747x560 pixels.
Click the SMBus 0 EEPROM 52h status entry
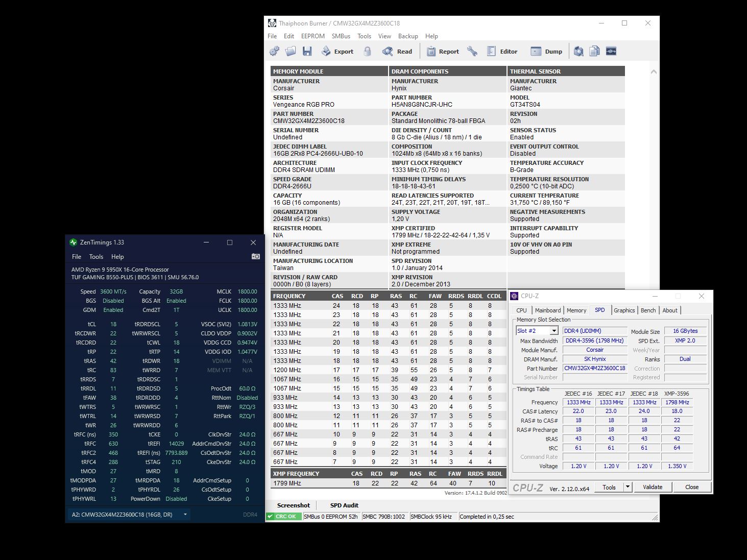point(331,517)
